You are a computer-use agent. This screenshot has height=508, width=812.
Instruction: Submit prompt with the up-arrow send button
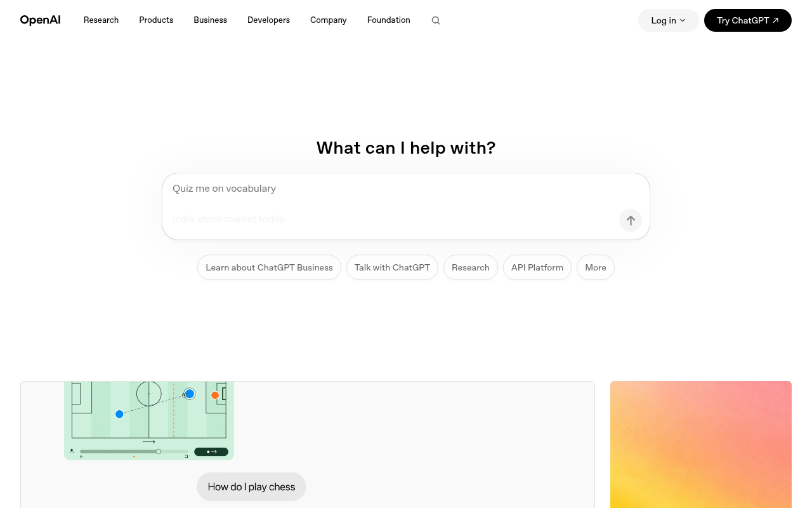coord(631,220)
